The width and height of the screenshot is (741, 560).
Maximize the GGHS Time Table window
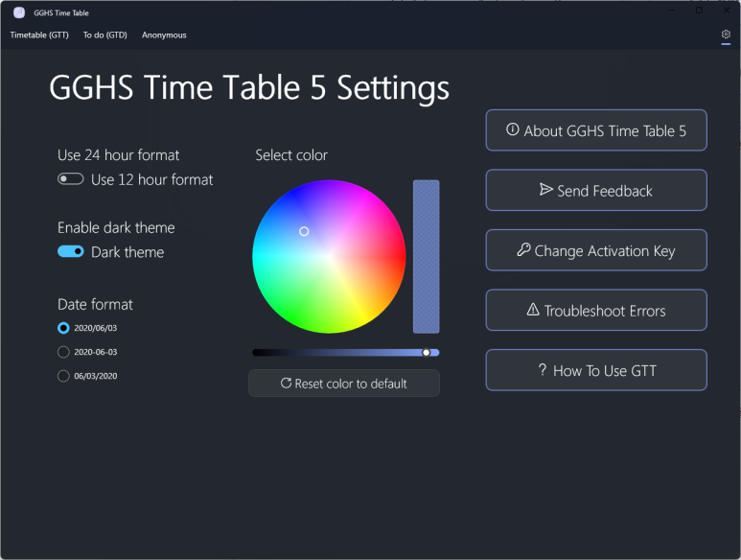[699, 11]
